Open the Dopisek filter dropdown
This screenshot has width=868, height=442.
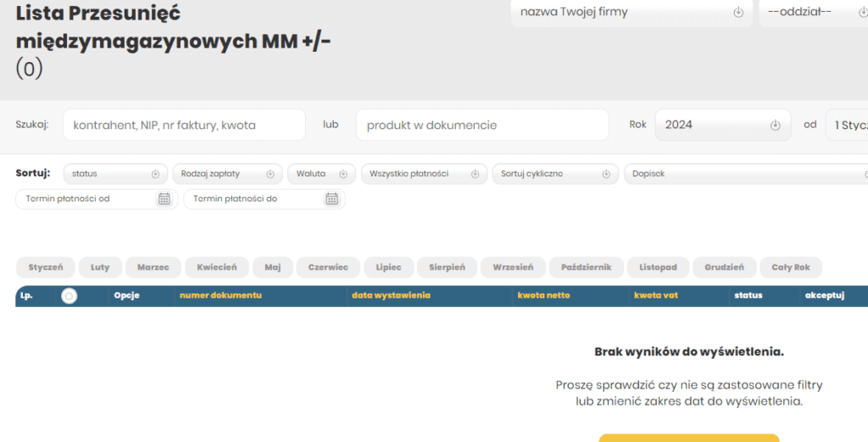[746, 174]
